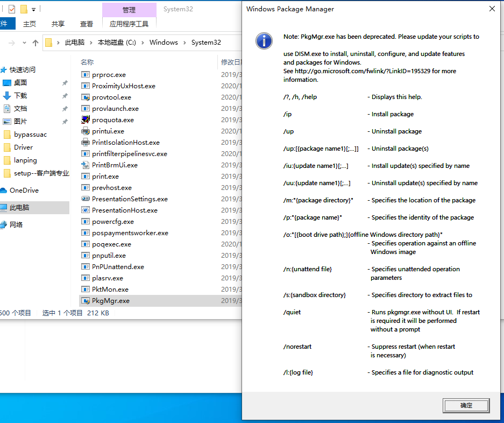Select 网络 in navigation pane
This screenshot has height=423, width=504.
point(16,224)
